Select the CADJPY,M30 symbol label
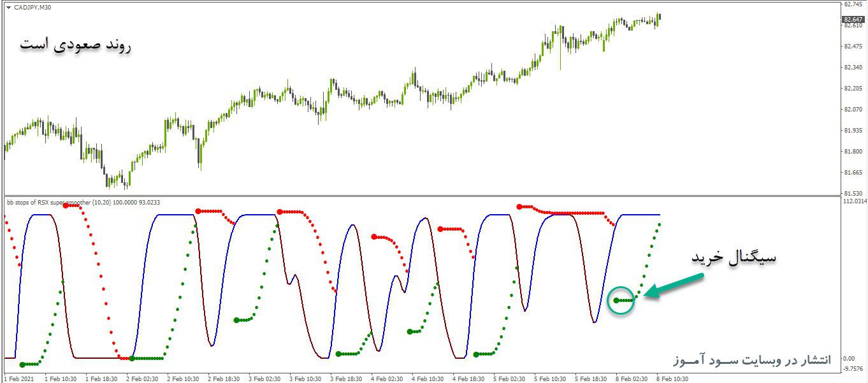This screenshot has width=868, height=383. click(32, 7)
